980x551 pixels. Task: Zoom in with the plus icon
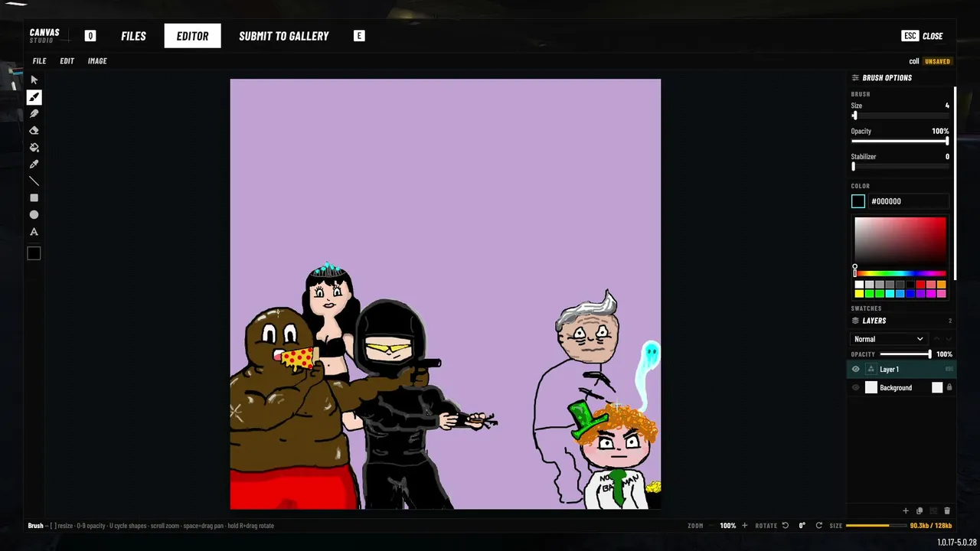point(744,526)
